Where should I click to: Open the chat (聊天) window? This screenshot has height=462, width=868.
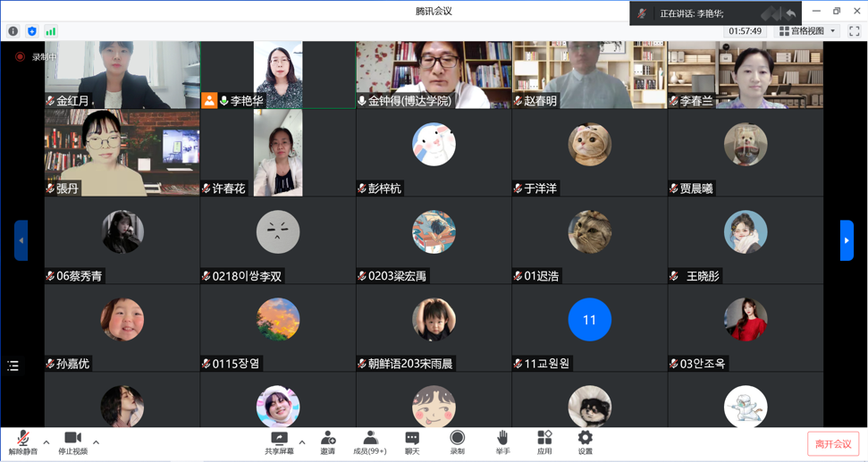pyautogui.click(x=412, y=441)
